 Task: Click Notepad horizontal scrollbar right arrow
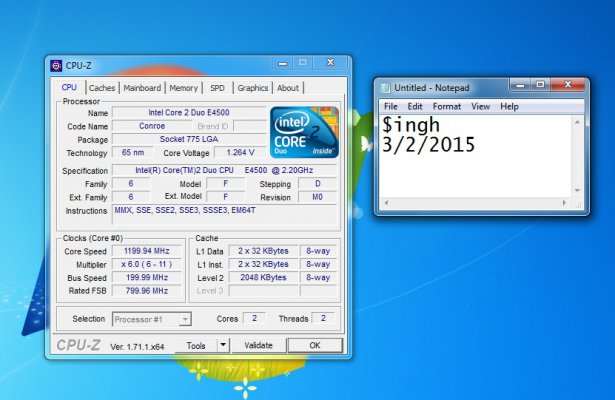pyautogui.click(x=564, y=203)
